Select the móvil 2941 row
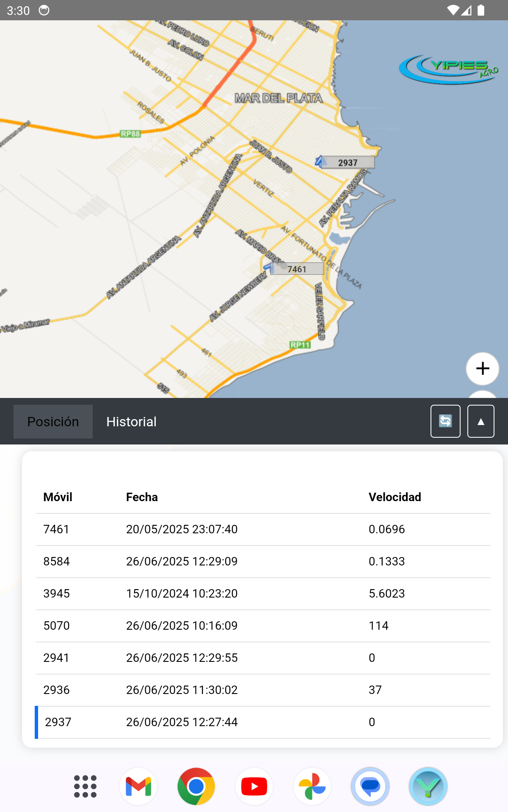This screenshot has height=812, width=508. (x=262, y=658)
